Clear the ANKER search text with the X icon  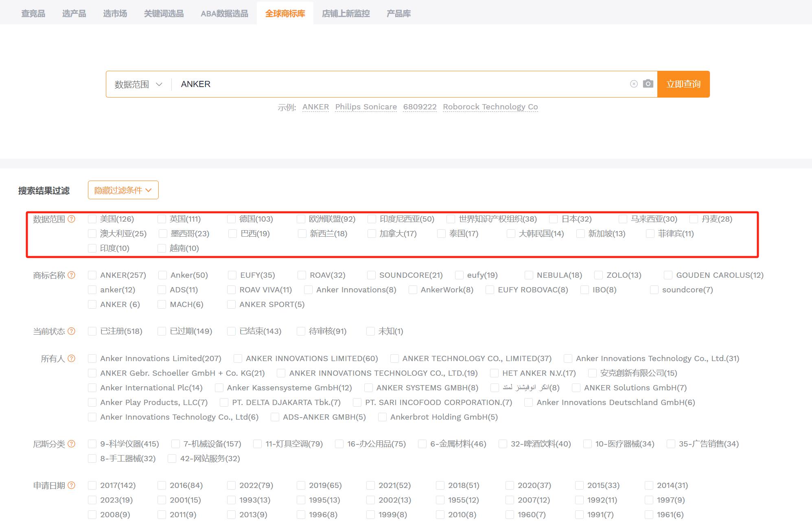634,84
